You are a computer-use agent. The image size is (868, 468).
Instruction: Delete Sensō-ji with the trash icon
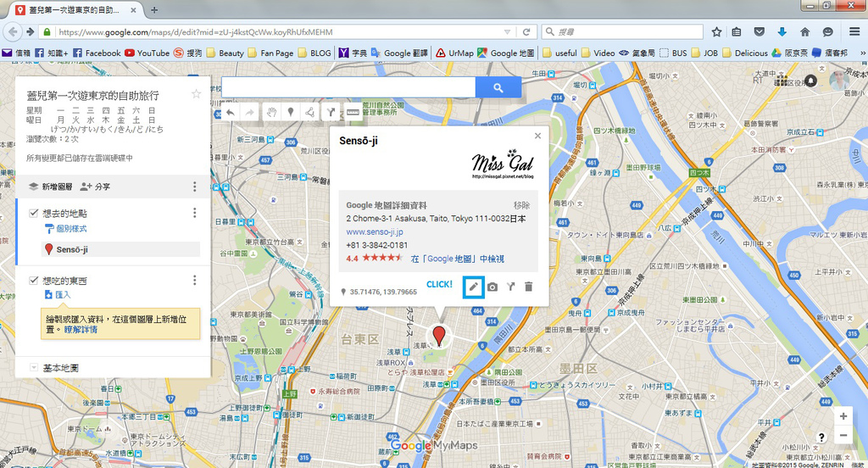point(529,287)
